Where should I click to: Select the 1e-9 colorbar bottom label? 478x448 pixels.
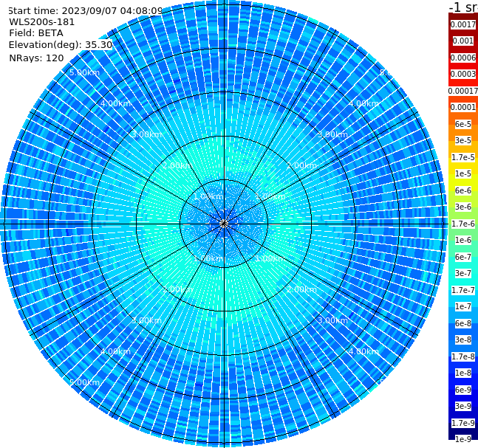[463, 439]
